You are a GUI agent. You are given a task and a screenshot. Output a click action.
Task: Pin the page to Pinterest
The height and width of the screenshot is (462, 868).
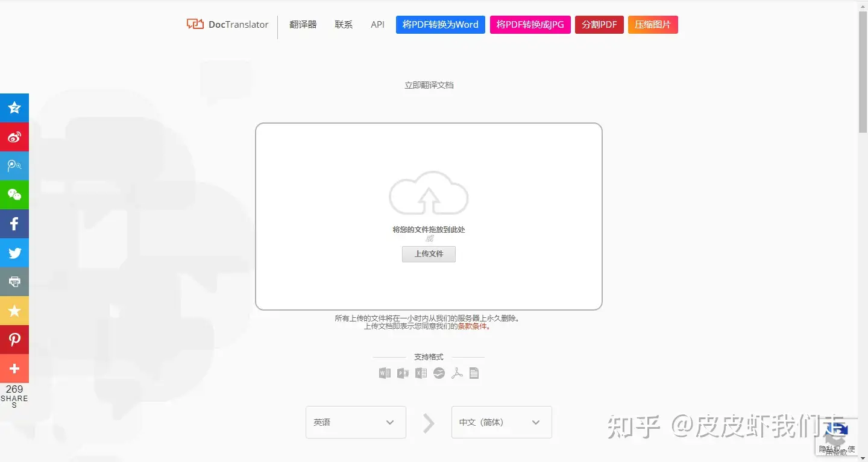coord(14,340)
